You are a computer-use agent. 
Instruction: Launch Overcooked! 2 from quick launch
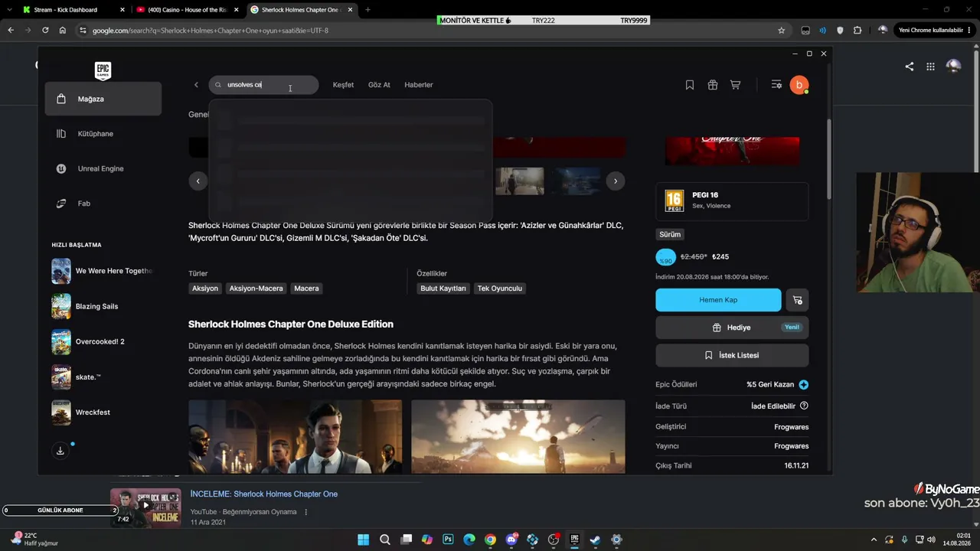pos(103,341)
